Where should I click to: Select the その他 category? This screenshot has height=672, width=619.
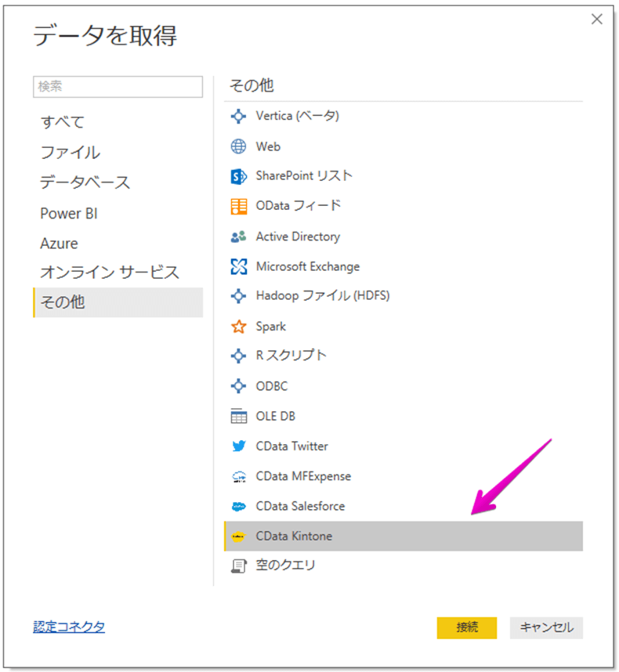pyautogui.click(x=118, y=302)
